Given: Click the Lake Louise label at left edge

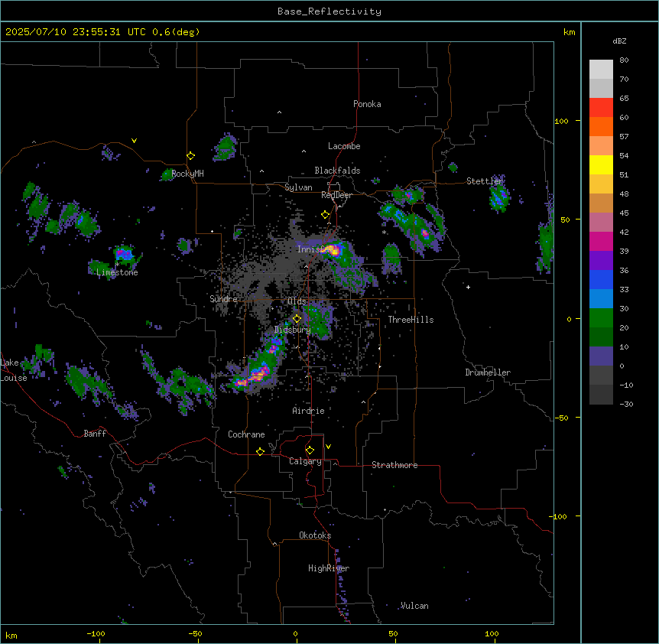Looking at the screenshot, I should pyautogui.click(x=14, y=370).
